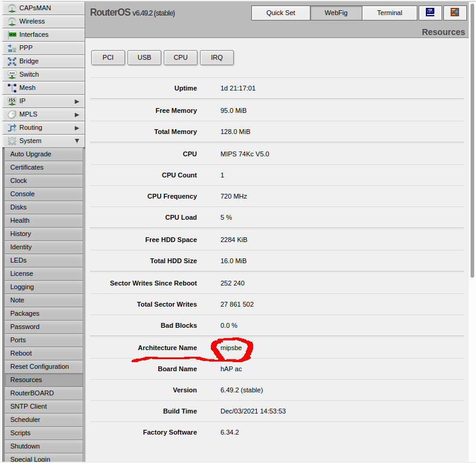Collapse the System submenu arrow
476x463 pixels.
pyautogui.click(x=77, y=141)
